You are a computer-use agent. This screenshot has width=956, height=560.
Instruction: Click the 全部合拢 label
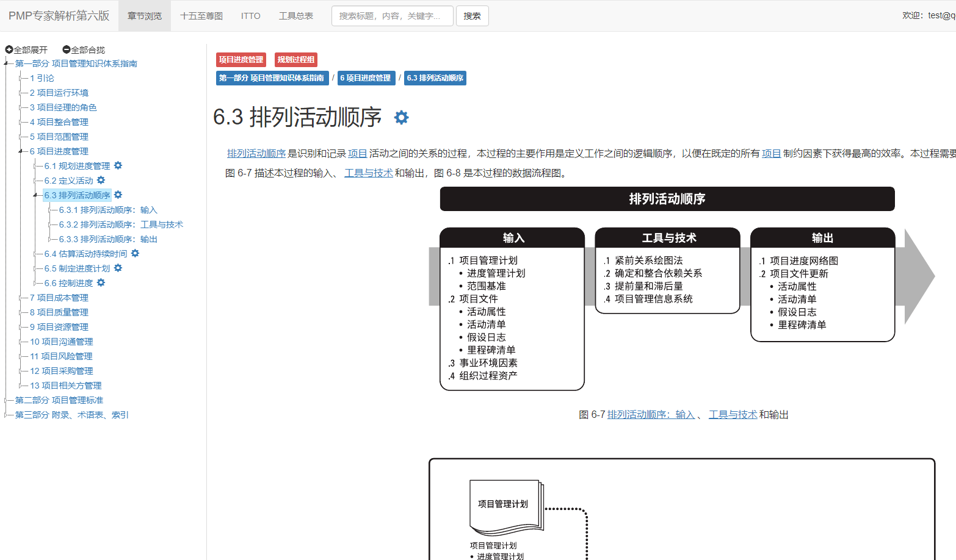coord(88,50)
